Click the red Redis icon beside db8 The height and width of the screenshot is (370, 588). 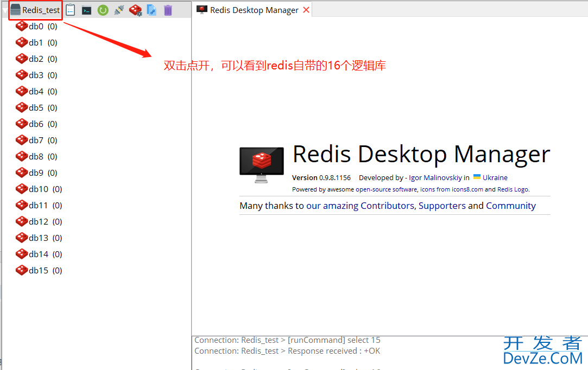[22, 156]
